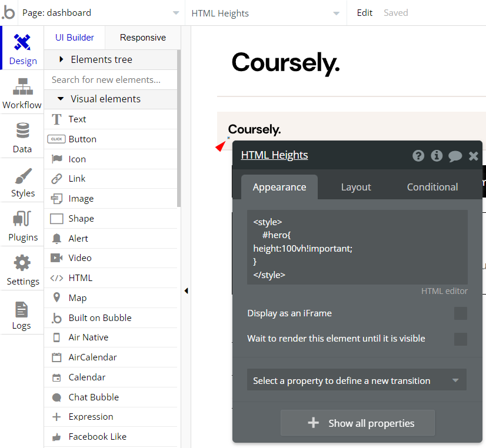Click the element palette scrollbar

coord(179,129)
